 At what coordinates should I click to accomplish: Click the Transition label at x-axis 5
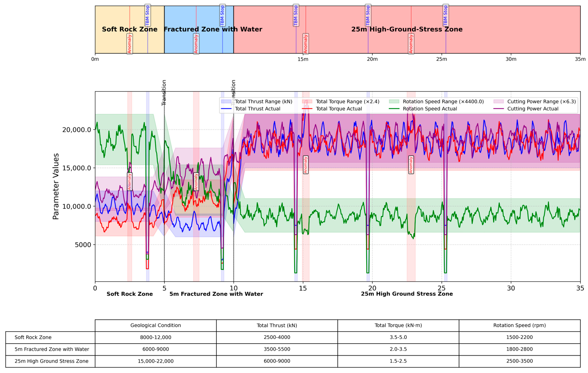coord(164,93)
